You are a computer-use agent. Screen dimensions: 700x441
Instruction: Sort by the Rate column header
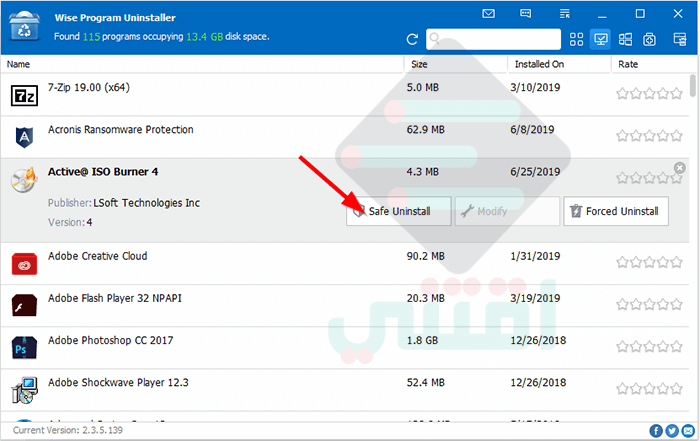(x=650, y=64)
